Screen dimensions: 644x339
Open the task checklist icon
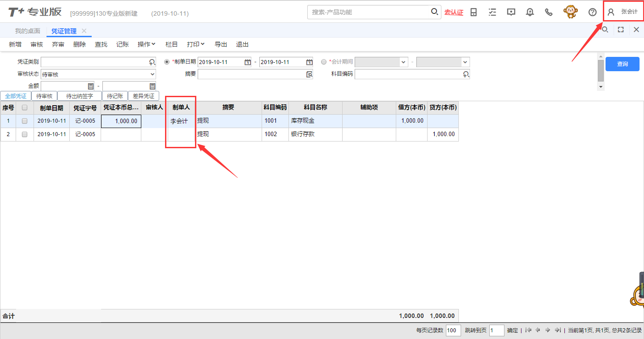point(492,12)
